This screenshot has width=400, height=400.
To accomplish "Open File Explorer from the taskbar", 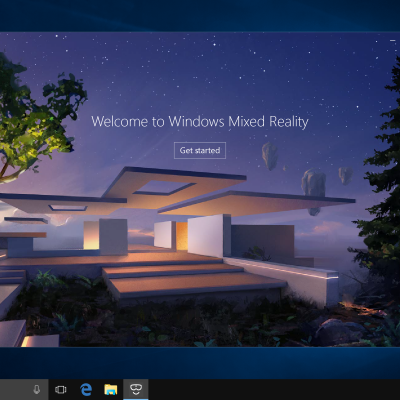I will [111, 389].
